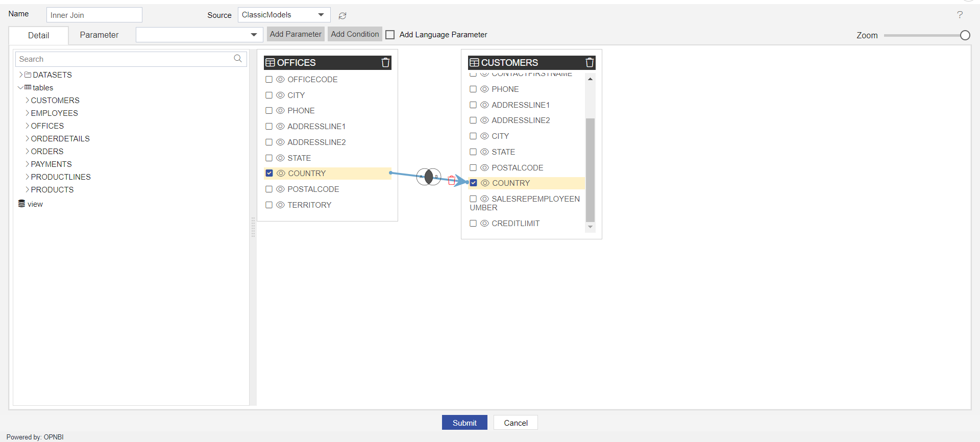Click the search magnifier icon
Viewport: 980px width, 442px height.
pyautogui.click(x=238, y=59)
